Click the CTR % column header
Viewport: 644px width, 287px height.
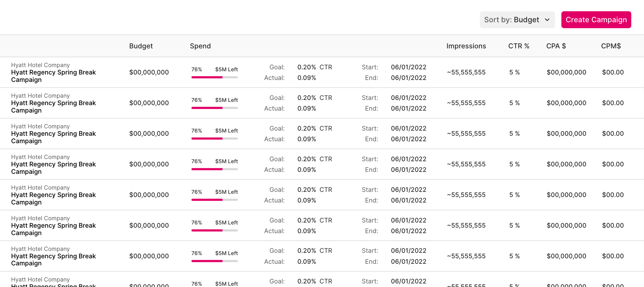point(519,46)
